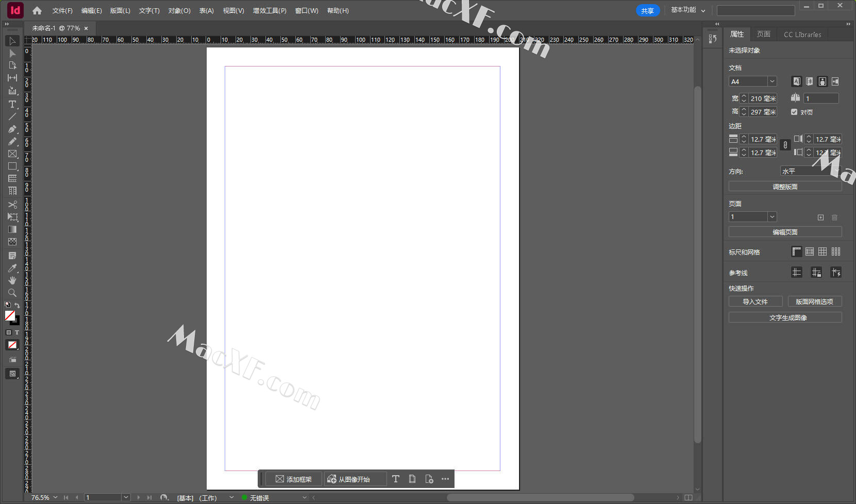Select the Zoom magnifier tool

pos(12,293)
